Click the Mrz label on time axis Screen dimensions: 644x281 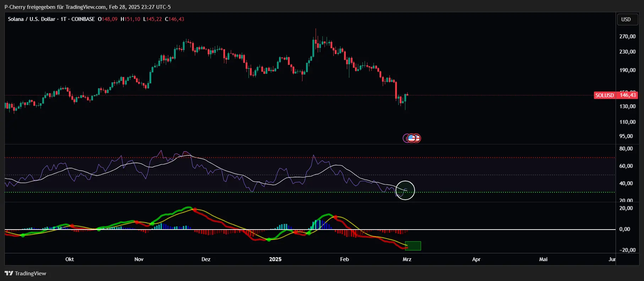point(407,259)
